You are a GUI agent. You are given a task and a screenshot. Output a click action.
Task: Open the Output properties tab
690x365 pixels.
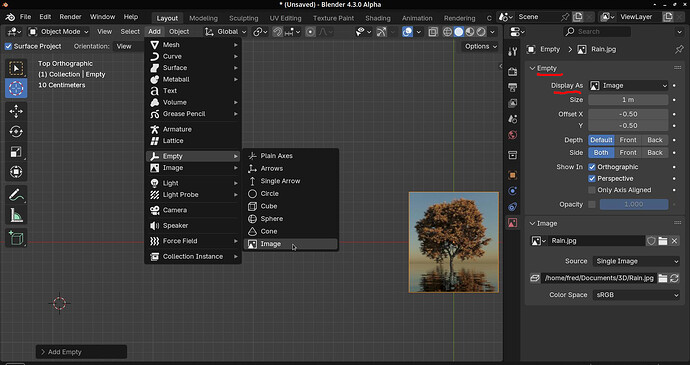tap(512, 87)
